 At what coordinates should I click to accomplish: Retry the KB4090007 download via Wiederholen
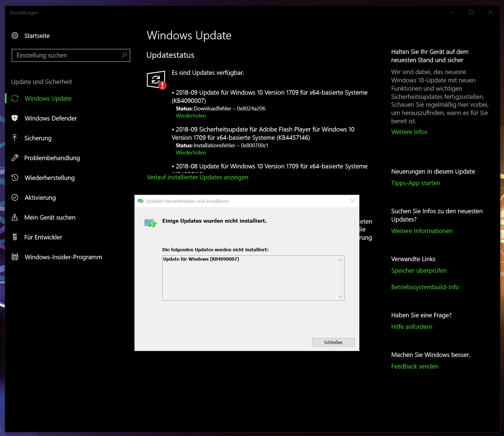coord(191,116)
